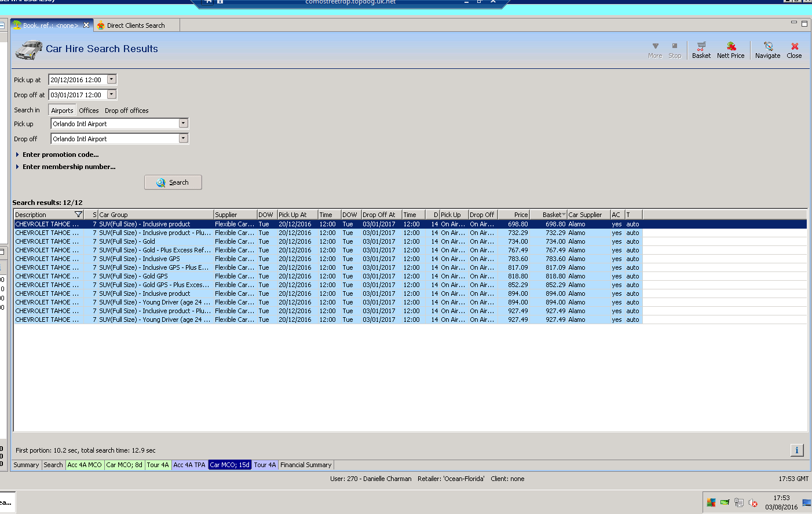Open the lavender Tour 4A tab
Image resolution: width=812 pixels, height=514 pixels.
click(265, 465)
